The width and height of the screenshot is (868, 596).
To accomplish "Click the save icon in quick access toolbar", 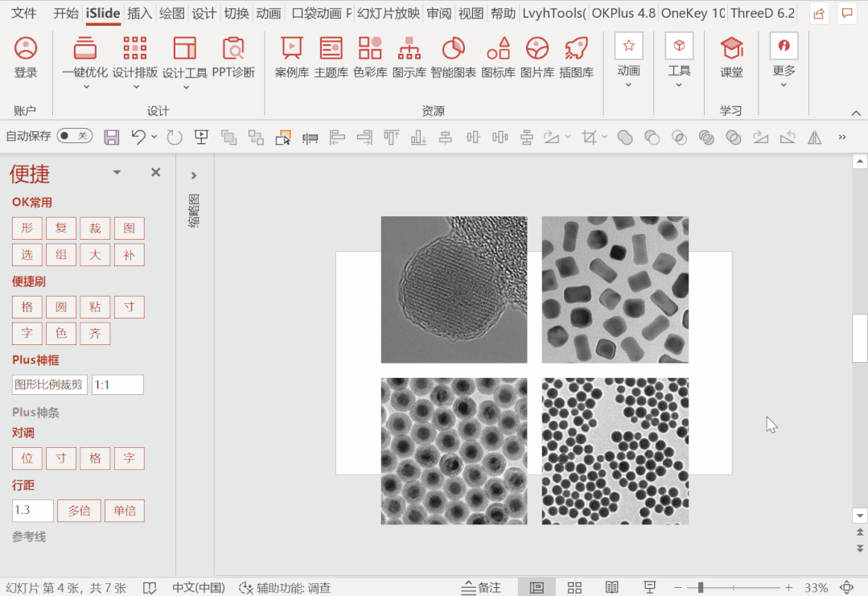I will coord(112,138).
